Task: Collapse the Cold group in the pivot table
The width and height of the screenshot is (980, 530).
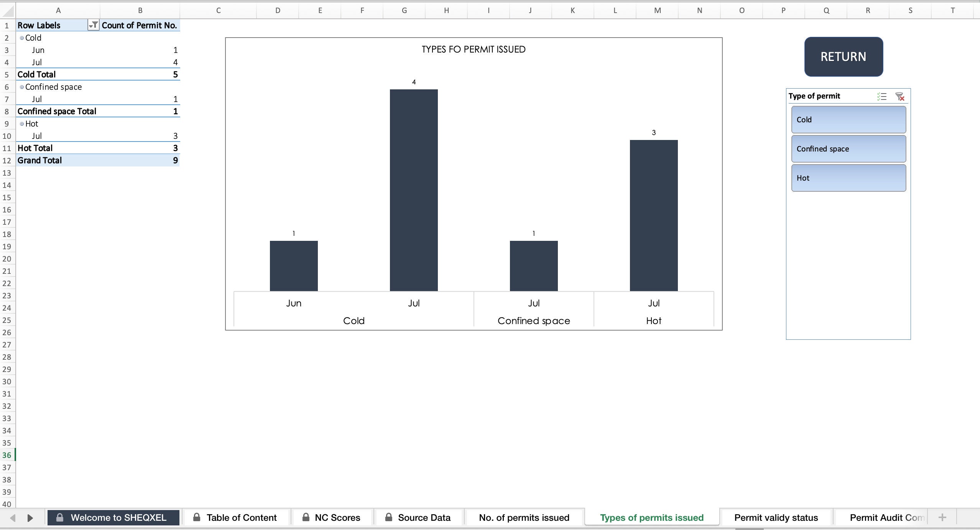Action: (x=22, y=38)
